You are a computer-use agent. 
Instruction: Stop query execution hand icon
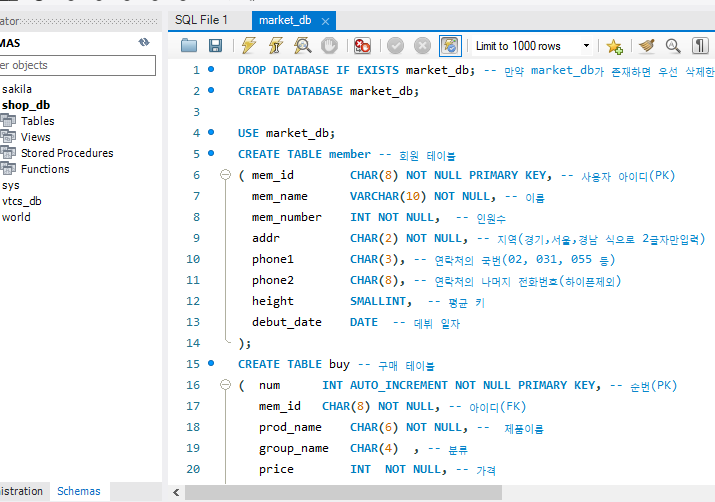329,46
